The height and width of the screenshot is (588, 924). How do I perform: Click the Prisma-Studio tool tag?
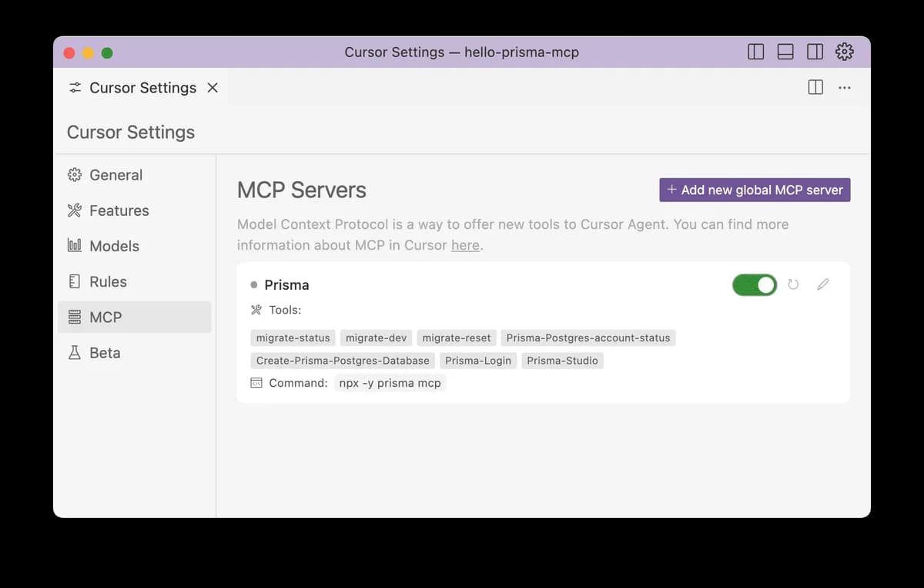click(x=562, y=360)
